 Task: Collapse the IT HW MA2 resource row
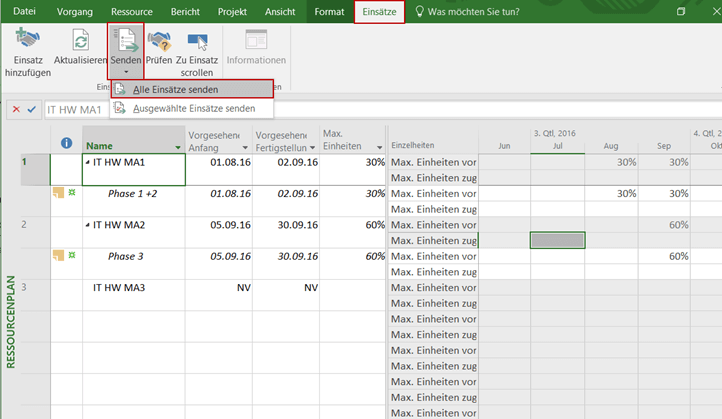pos(88,226)
